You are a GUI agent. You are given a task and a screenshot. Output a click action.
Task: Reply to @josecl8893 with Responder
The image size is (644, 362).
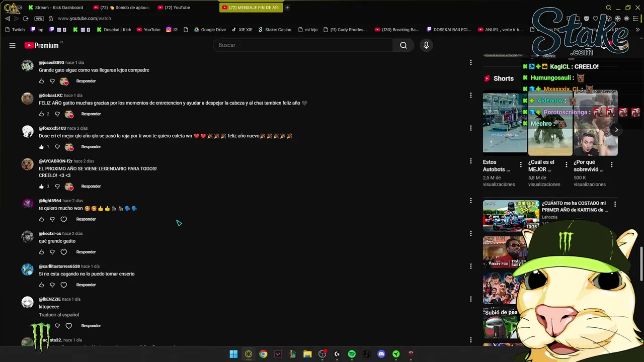pos(86,81)
